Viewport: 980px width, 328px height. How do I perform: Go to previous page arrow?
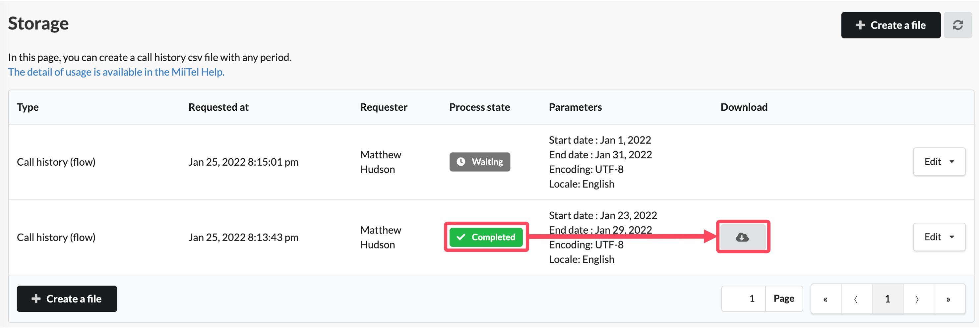pyautogui.click(x=857, y=300)
